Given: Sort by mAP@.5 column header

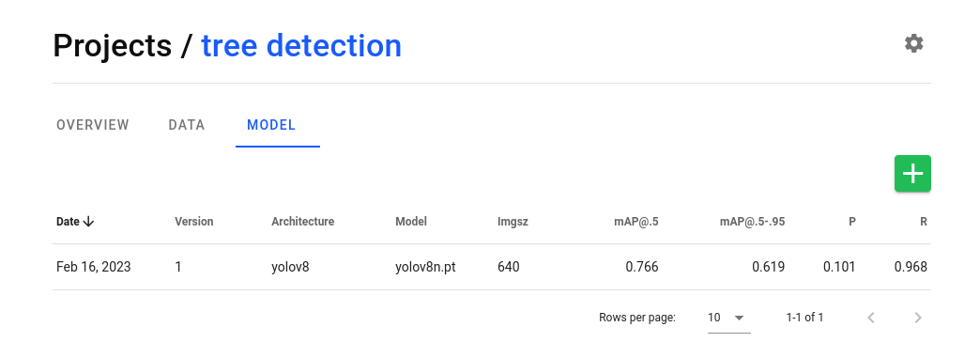Looking at the screenshot, I should click(x=636, y=222).
